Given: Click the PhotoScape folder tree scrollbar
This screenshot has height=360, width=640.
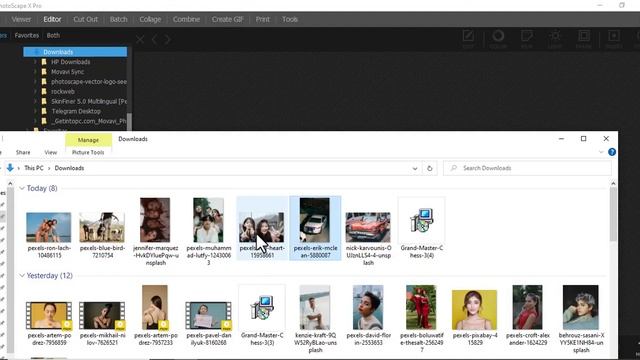Looking at the screenshot, I should pyautogui.click(x=129, y=122).
